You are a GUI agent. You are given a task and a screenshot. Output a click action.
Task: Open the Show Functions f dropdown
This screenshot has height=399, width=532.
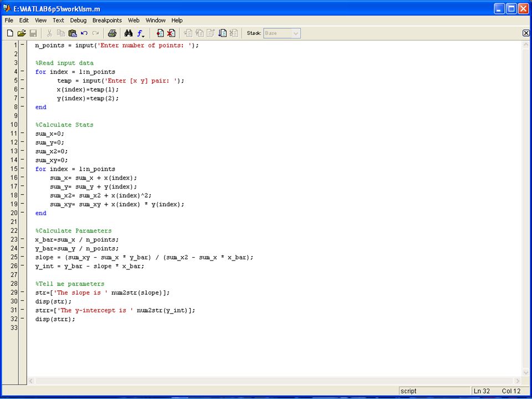click(141, 33)
